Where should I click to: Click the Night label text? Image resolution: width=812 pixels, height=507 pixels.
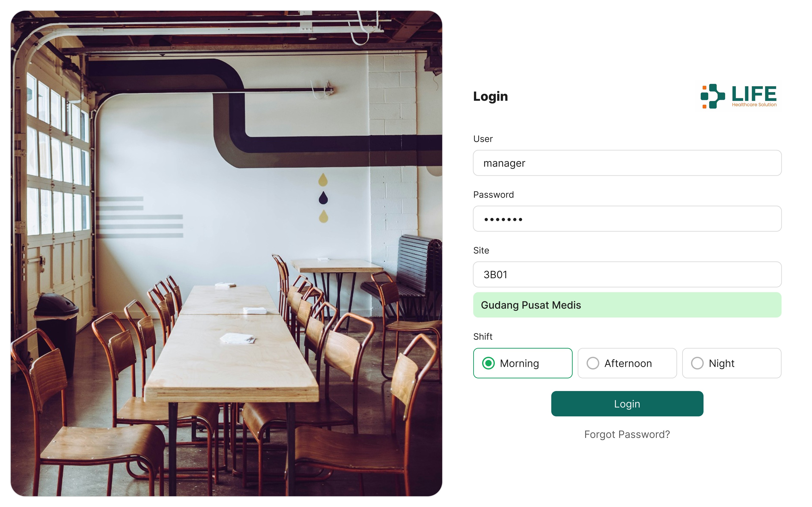tap(721, 364)
